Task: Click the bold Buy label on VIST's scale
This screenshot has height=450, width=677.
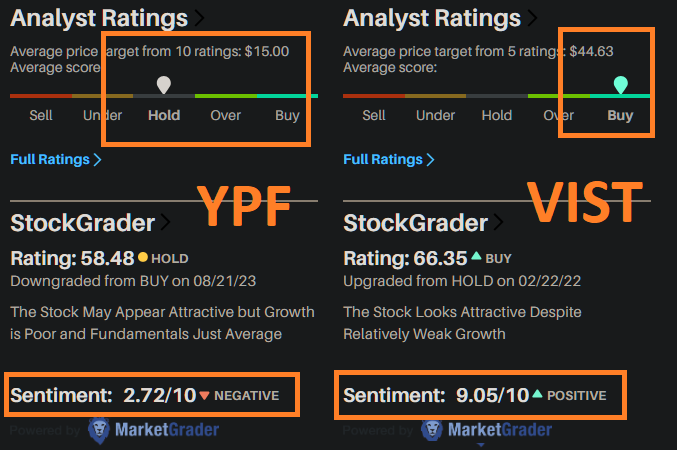Action: [x=620, y=115]
